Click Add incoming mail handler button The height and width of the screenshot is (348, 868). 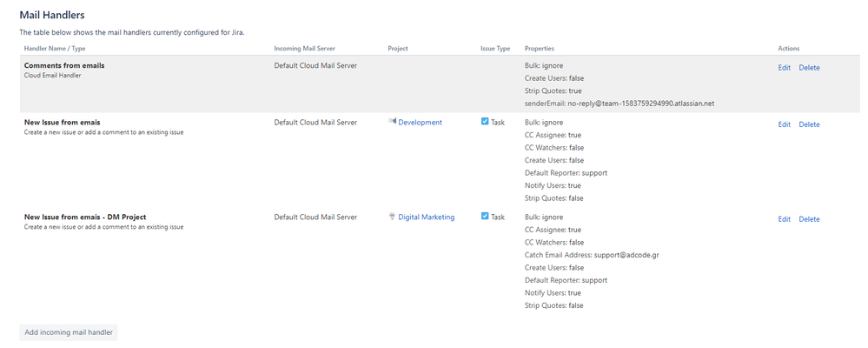pos(69,331)
